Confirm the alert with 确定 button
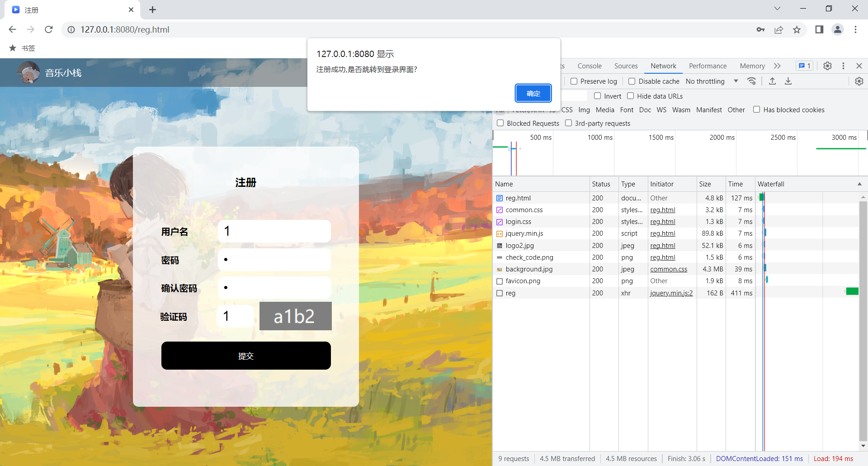Screen dimensions: 868x466 pos(533,93)
